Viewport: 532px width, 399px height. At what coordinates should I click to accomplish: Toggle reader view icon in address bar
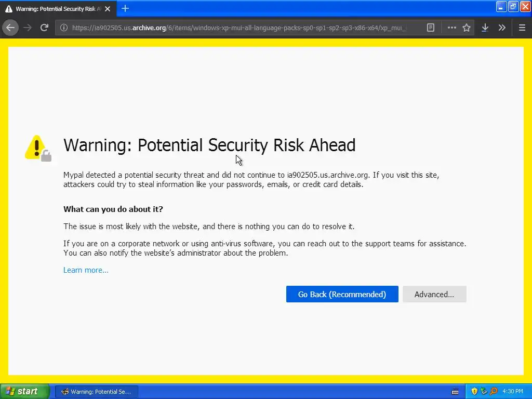[x=431, y=28]
